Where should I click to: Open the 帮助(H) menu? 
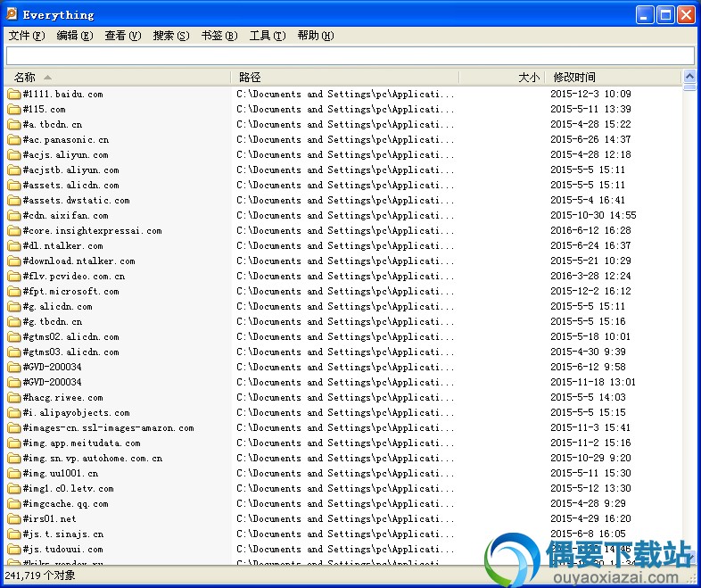316,36
